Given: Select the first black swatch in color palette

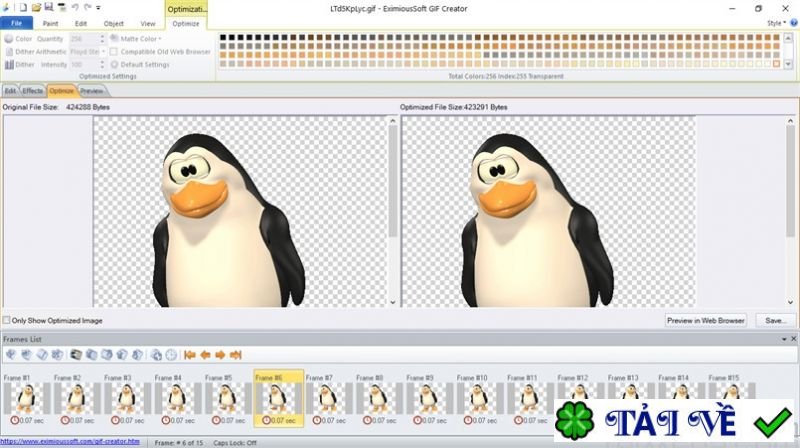Looking at the screenshot, I should click(x=223, y=37).
